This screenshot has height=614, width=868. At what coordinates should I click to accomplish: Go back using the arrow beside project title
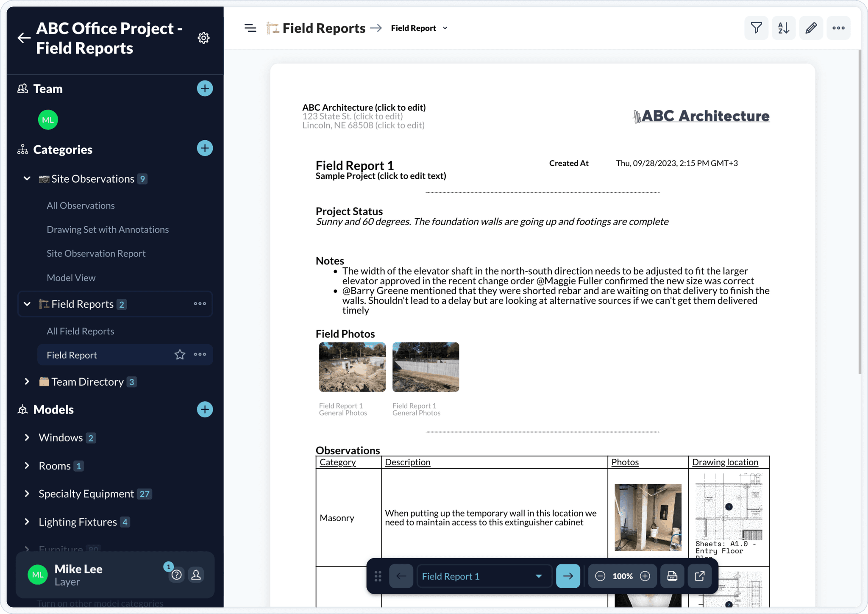tap(24, 38)
